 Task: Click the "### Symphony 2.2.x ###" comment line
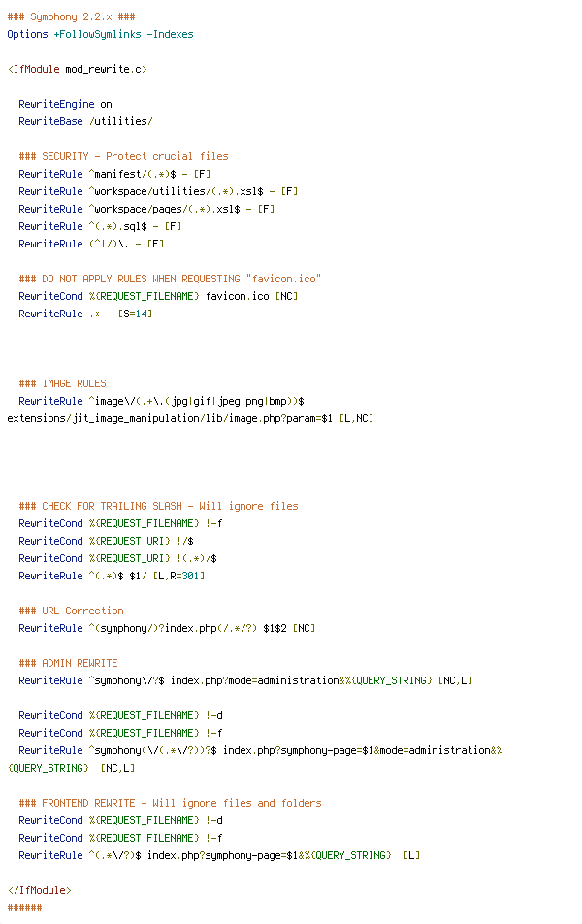pos(71,16)
